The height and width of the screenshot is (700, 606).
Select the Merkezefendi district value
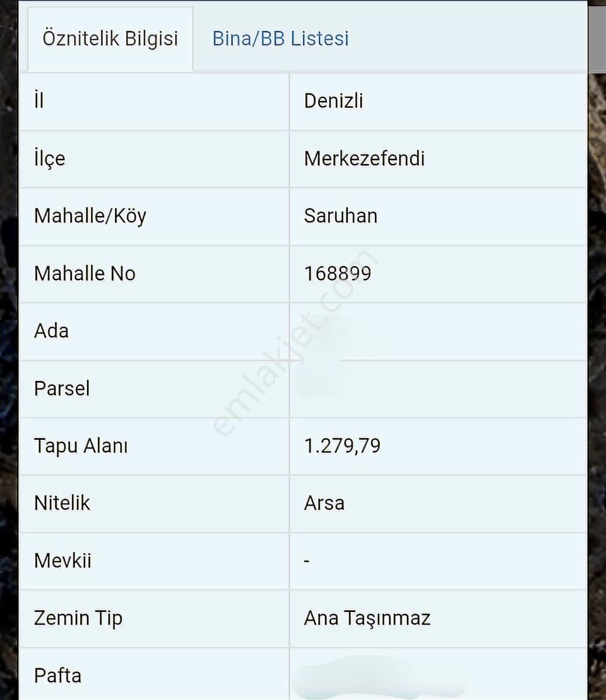(364, 159)
